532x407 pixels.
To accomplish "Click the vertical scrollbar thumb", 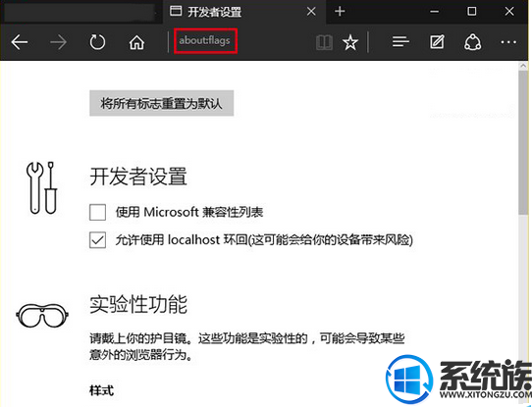I will pyautogui.click(x=523, y=142).
